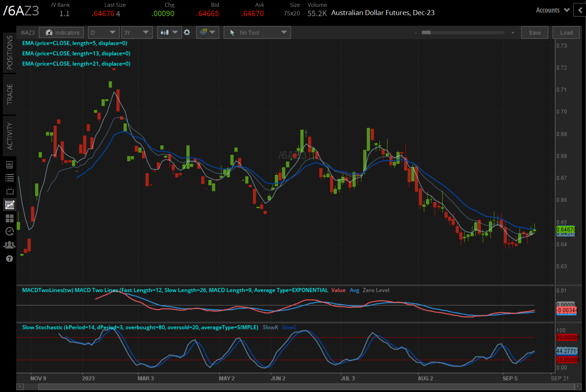Select the chart grid icon in sidebar
Viewport: 586px width, 392px height.
(10, 205)
